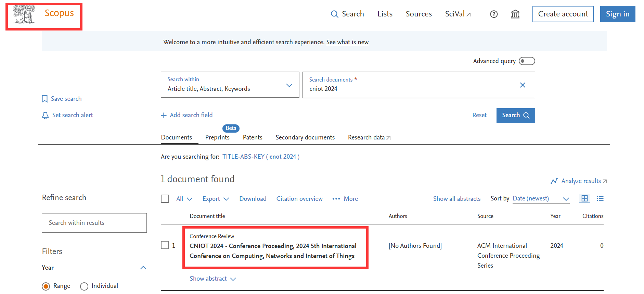
Task: Expand the Export options menu
Action: tap(216, 199)
